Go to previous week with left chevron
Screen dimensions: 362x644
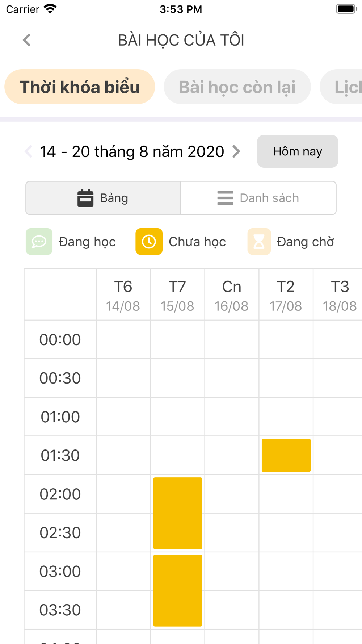(x=29, y=151)
